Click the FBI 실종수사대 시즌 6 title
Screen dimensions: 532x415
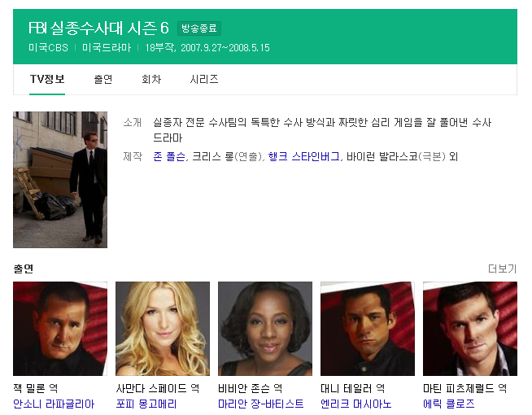click(98, 28)
